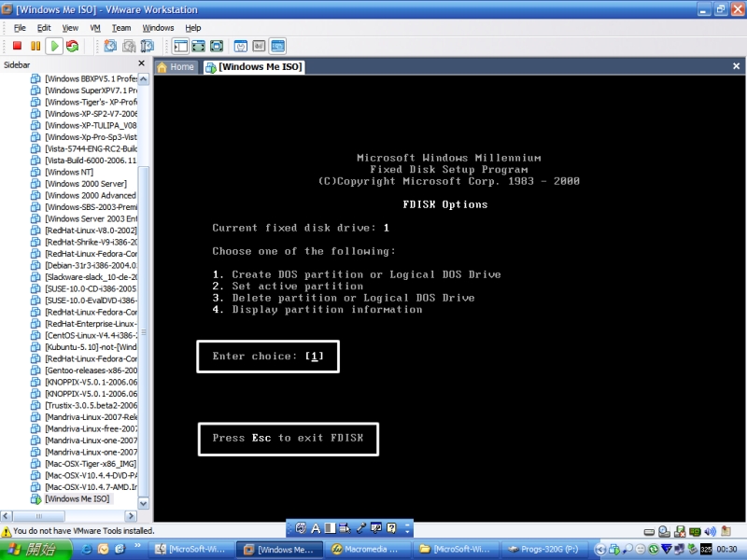Show the appliance view toolbar icon
This screenshot has height=560, width=747.
[x=259, y=46]
